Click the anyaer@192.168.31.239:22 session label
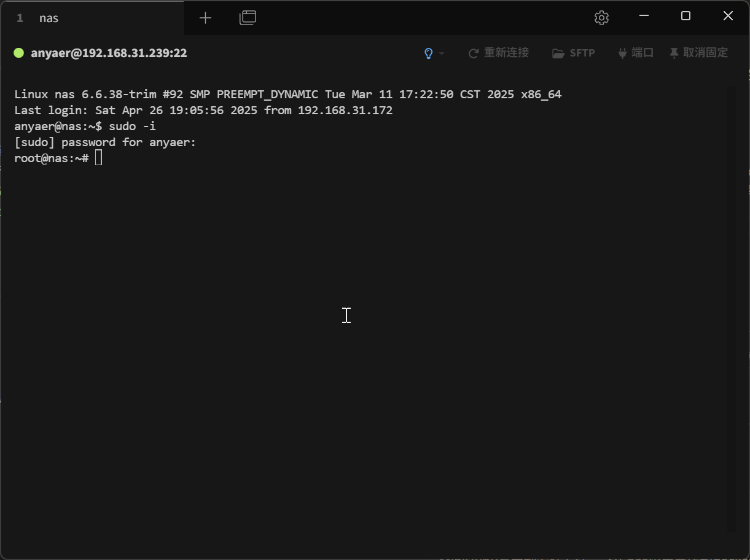This screenshot has height=560, width=750. click(109, 53)
